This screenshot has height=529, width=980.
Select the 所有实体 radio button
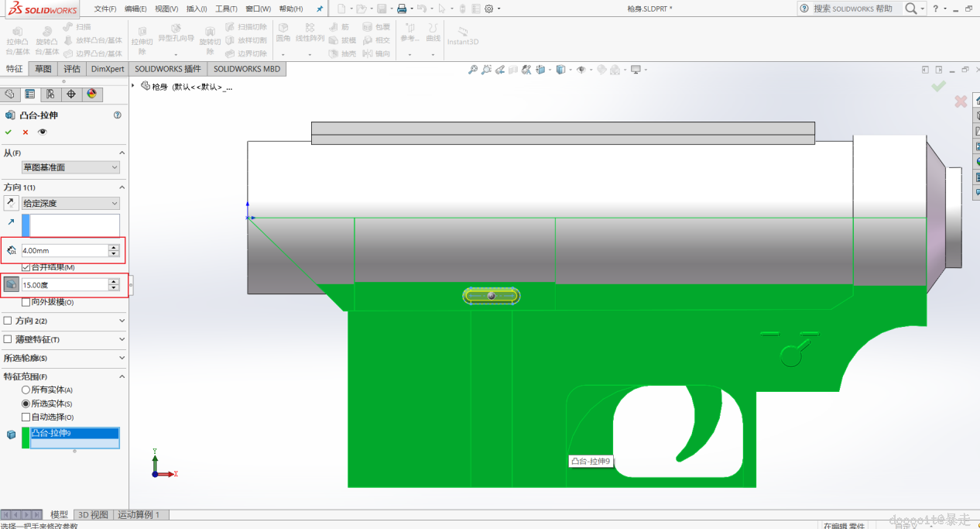pyautogui.click(x=26, y=390)
